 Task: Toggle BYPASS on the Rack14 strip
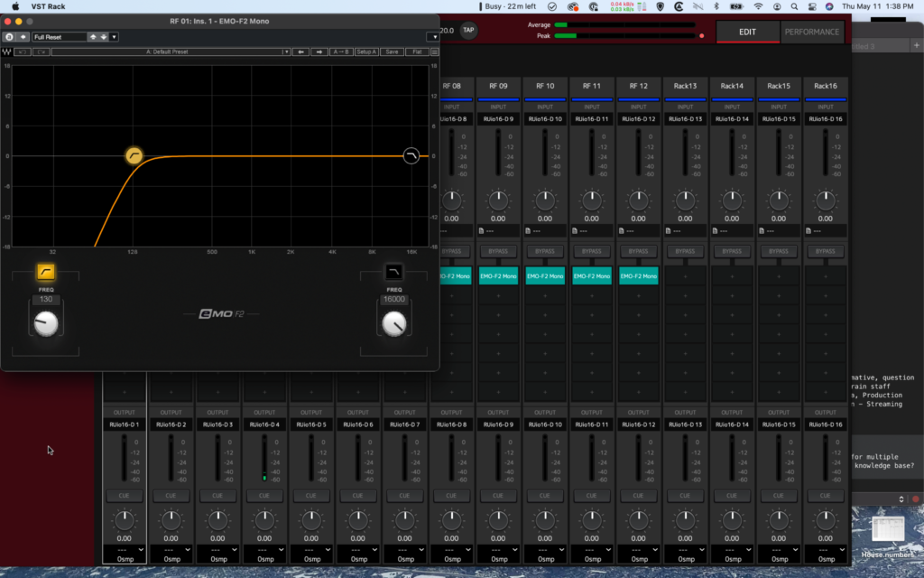732,251
